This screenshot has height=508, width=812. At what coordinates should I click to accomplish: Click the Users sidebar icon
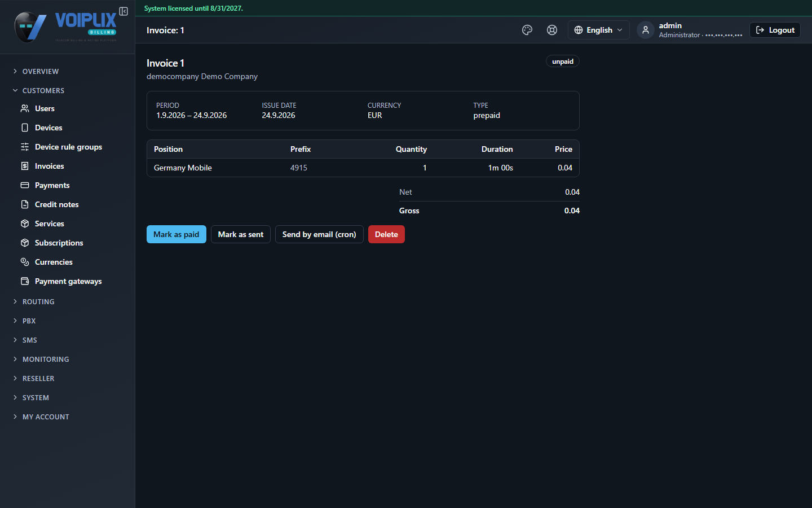[x=25, y=108]
